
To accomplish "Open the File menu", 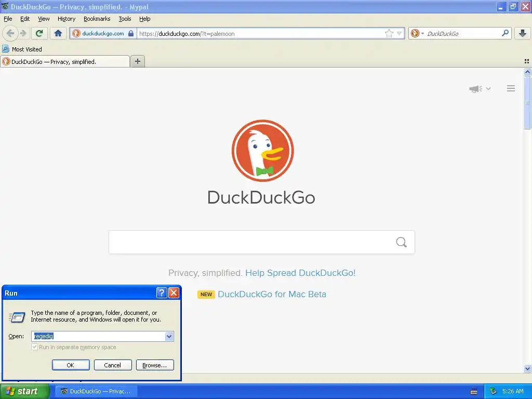I will (8, 19).
